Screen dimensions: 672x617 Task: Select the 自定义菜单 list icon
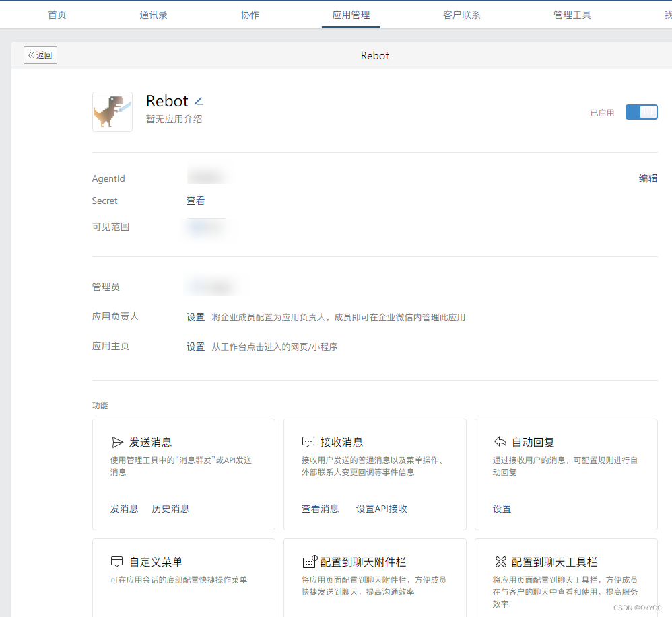[117, 562]
